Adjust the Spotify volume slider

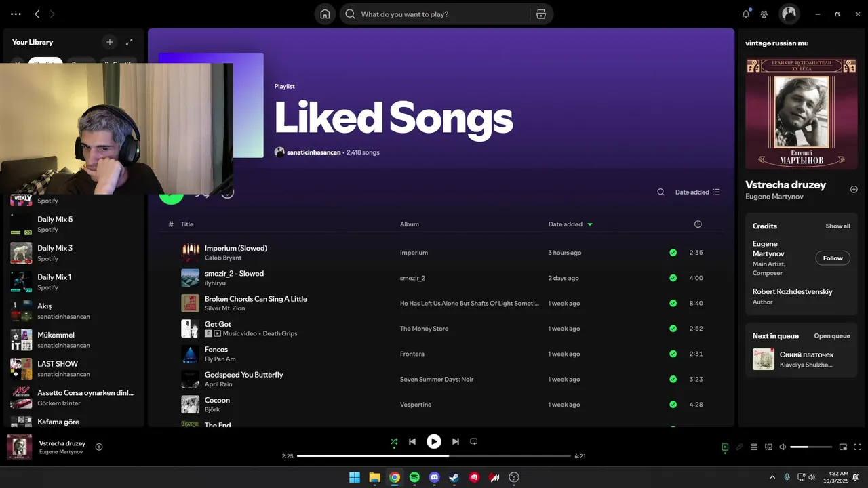[811, 447]
